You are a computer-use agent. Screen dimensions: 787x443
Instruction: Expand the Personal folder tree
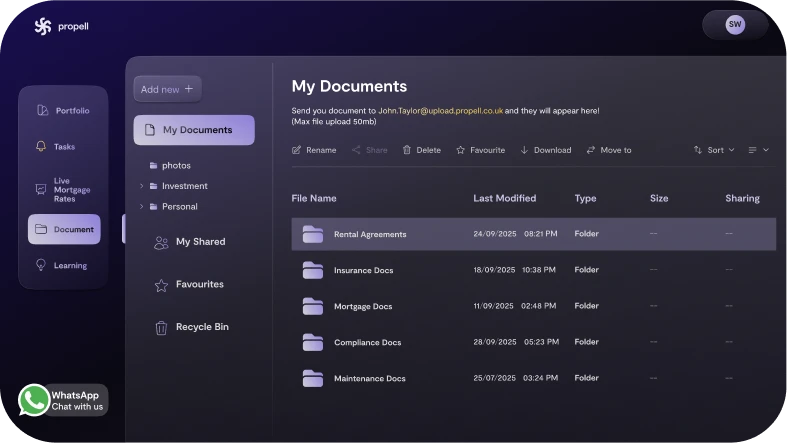[x=141, y=207]
